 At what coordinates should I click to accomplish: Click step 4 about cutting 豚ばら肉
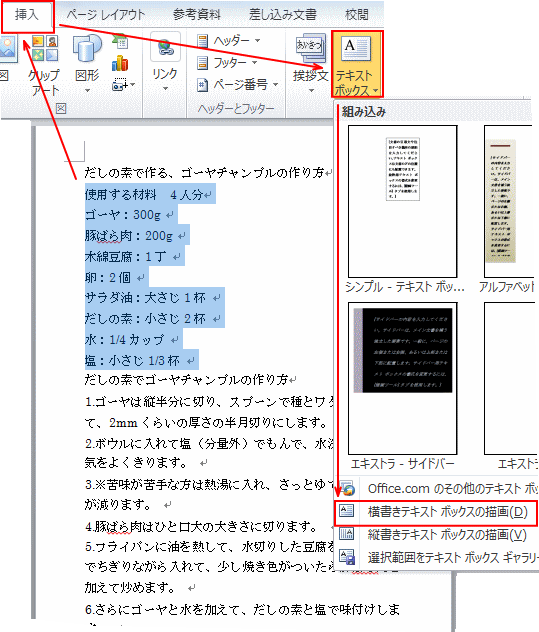(x=204, y=526)
